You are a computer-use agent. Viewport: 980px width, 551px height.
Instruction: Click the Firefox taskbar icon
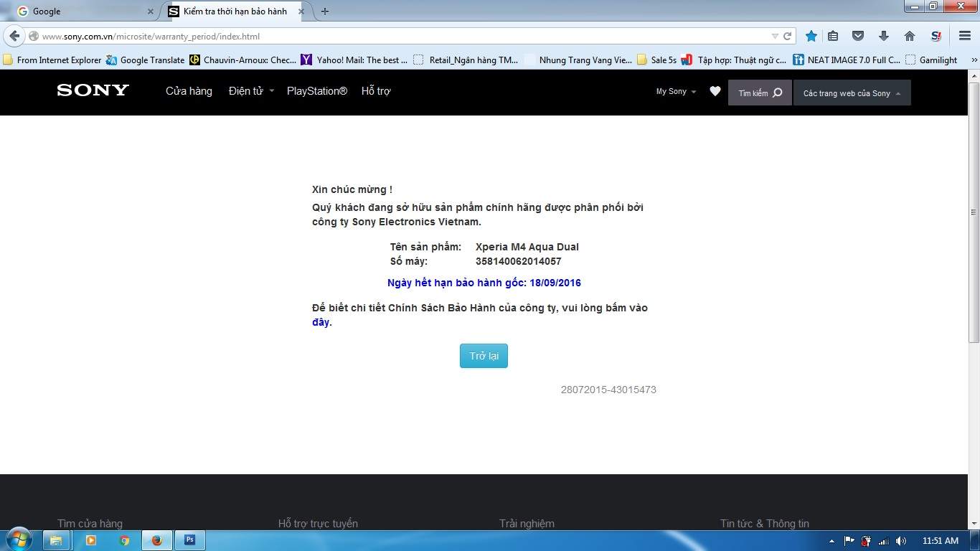click(157, 540)
